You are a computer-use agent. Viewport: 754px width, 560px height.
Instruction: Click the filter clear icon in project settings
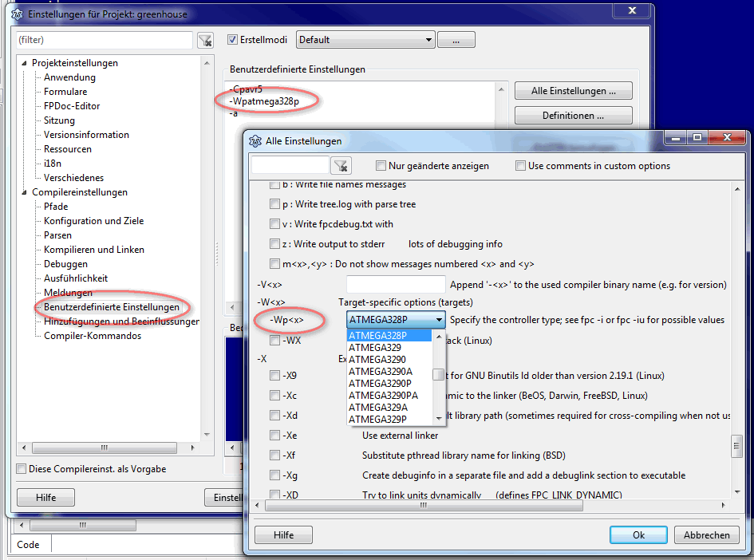(205, 40)
